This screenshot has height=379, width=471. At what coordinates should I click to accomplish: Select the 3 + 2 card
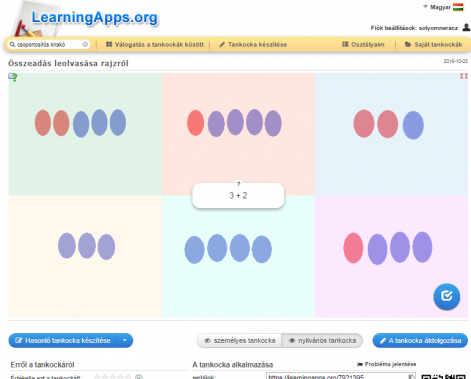[238, 195]
